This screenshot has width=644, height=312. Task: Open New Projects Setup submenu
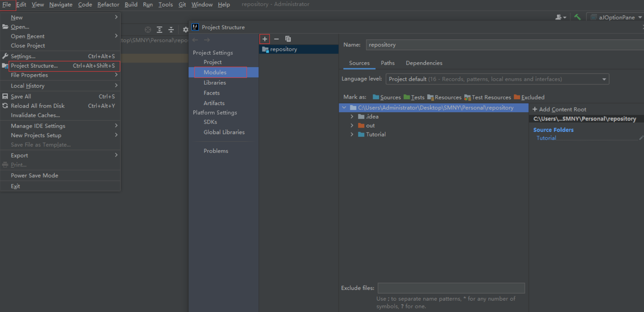tap(60, 135)
